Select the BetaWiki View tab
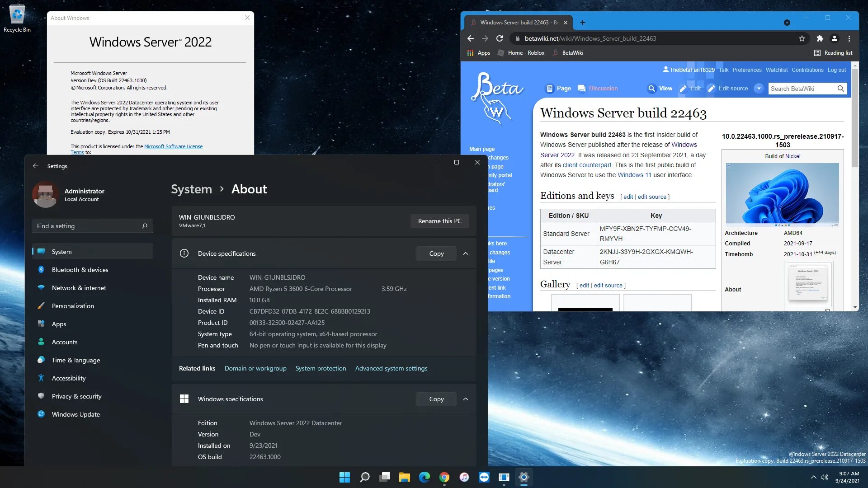This screenshot has height=488, width=868. (660, 89)
